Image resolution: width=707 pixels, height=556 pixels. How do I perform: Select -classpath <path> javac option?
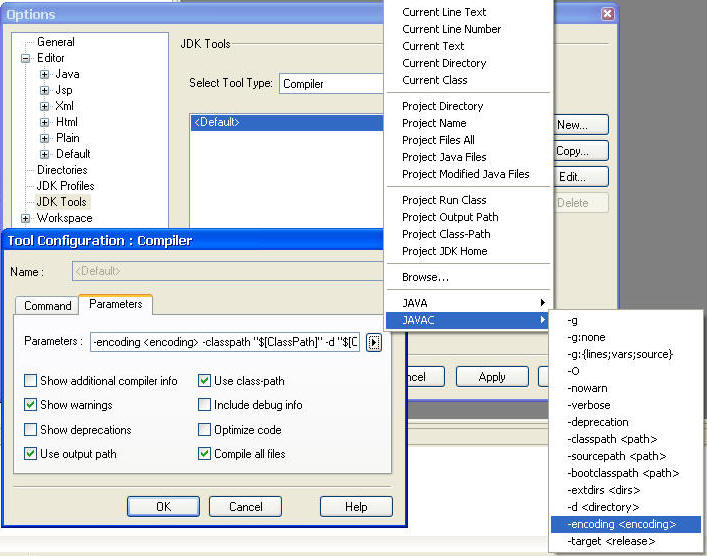click(626, 439)
